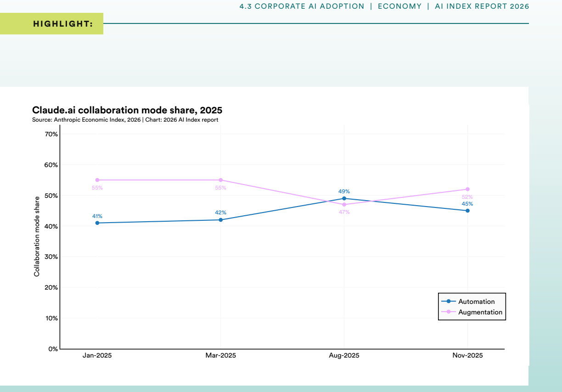Click the Augmentation data point for Aug-2025
Screen dimensions: 562x392
click(344, 205)
